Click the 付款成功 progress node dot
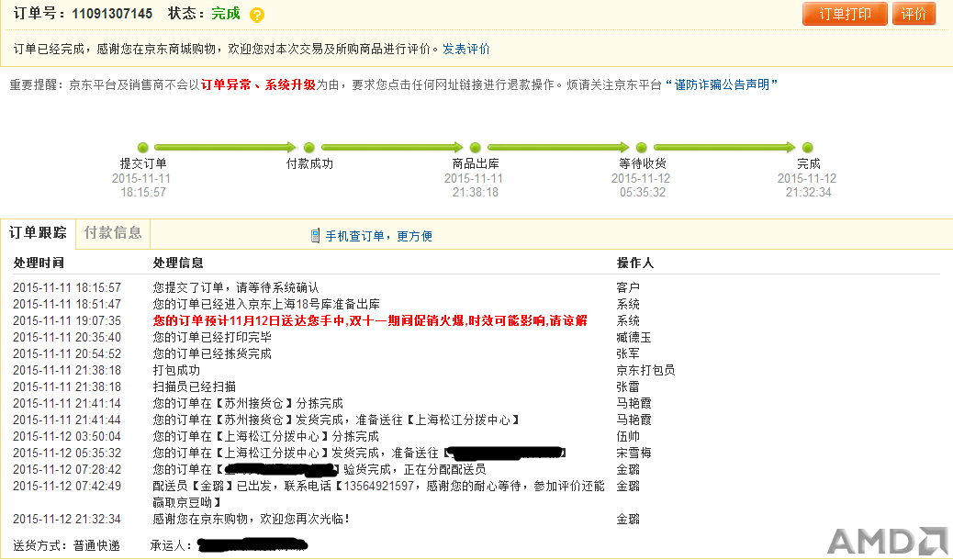Image resolution: width=953 pixels, height=560 pixels. coord(308,147)
